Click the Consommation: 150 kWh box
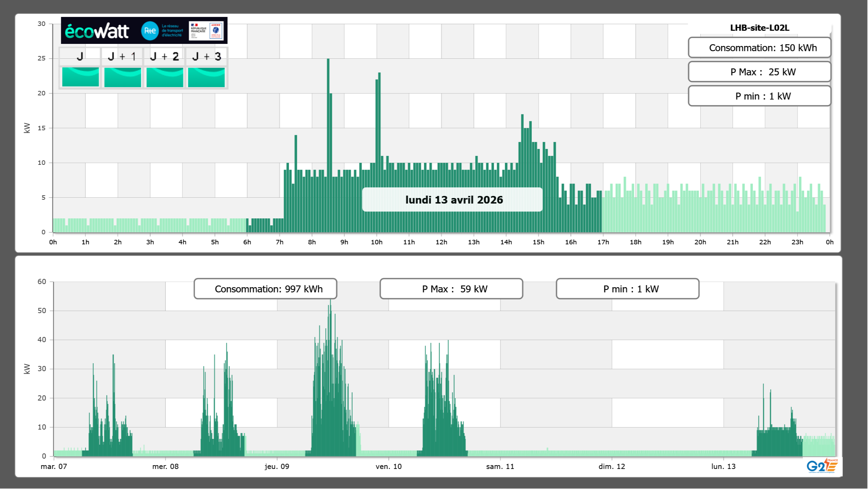The image size is (868, 489). pos(759,48)
